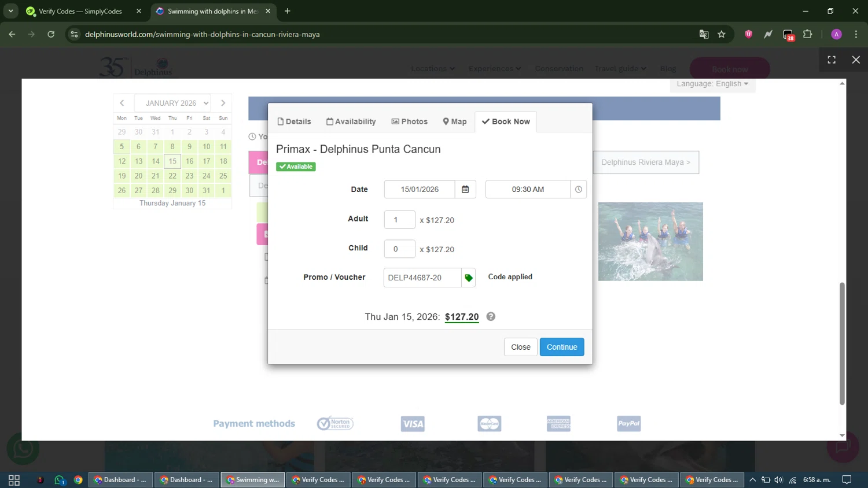Open the tab search dropdown arrow
868x488 pixels.
coord(11,11)
